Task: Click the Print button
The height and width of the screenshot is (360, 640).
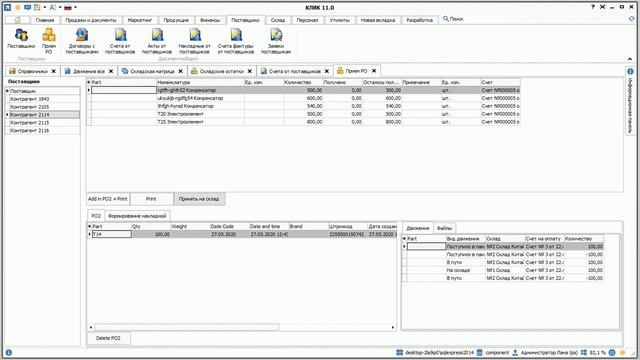Action: (x=151, y=199)
